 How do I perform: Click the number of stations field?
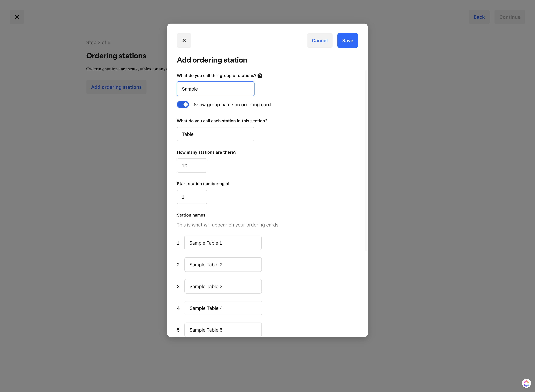click(x=192, y=166)
